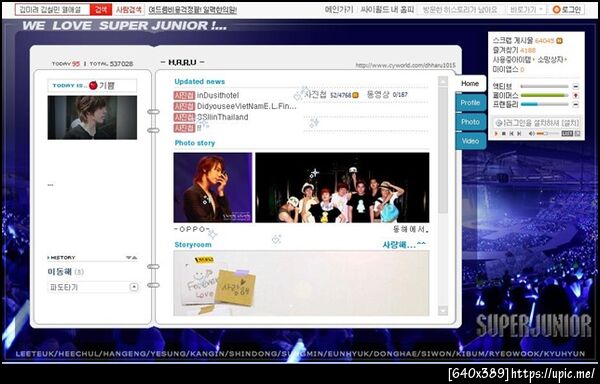Skip to previous track in music player
The width and height of the screenshot is (600, 384).
[x=512, y=133]
